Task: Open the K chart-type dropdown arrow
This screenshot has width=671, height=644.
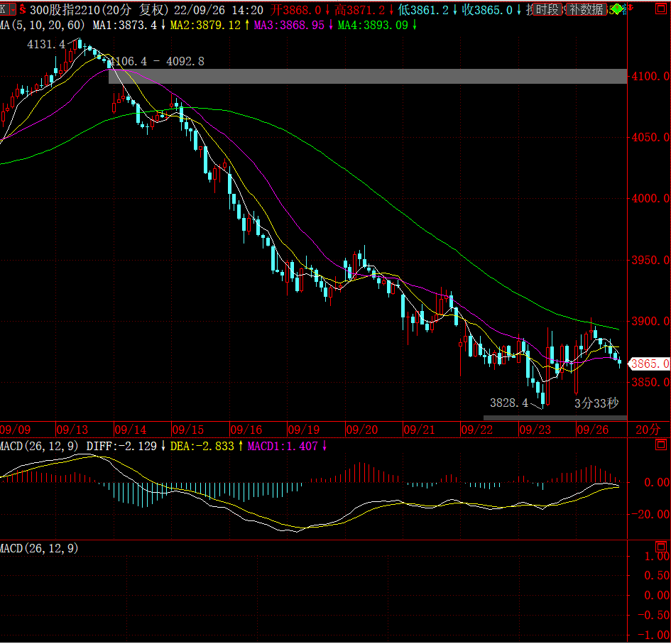Action: coord(13,9)
